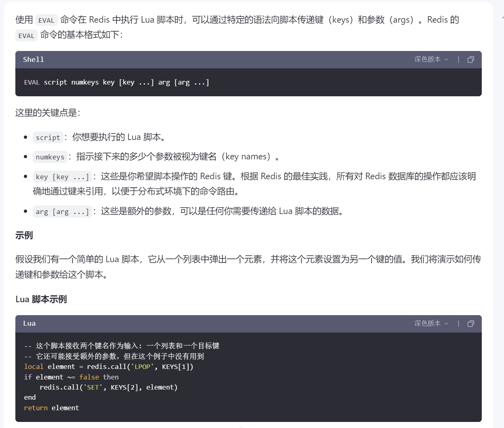504x428 pixels.
Task: Click the paragraph starting 假设我们有一个简单的
Action: 248,267
